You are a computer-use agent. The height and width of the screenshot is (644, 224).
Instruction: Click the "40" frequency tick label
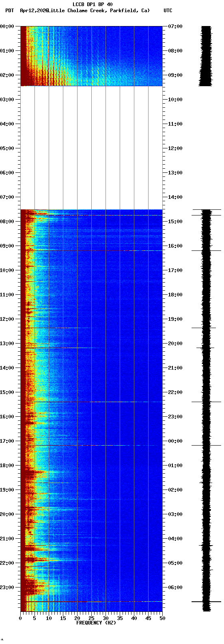134,618
